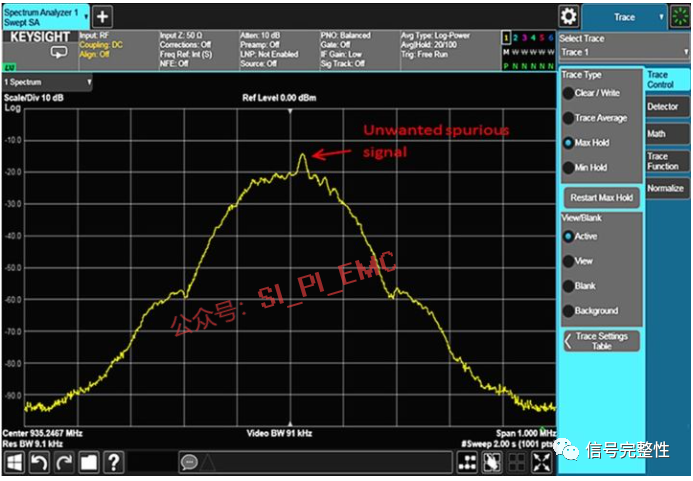Click the Freq Ref: Int (S) setting
The width and height of the screenshot is (693, 481).
pyautogui.click(x=186, y=54)
